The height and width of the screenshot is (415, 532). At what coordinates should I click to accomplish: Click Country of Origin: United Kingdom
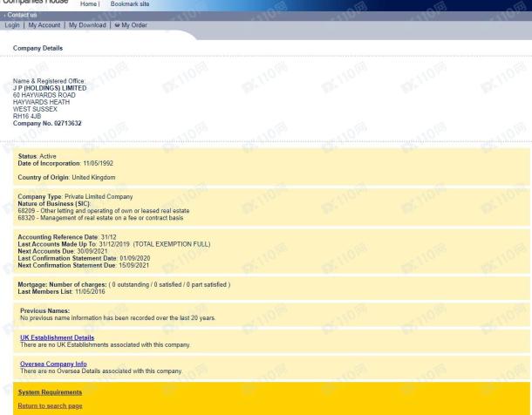pos(66,178)
